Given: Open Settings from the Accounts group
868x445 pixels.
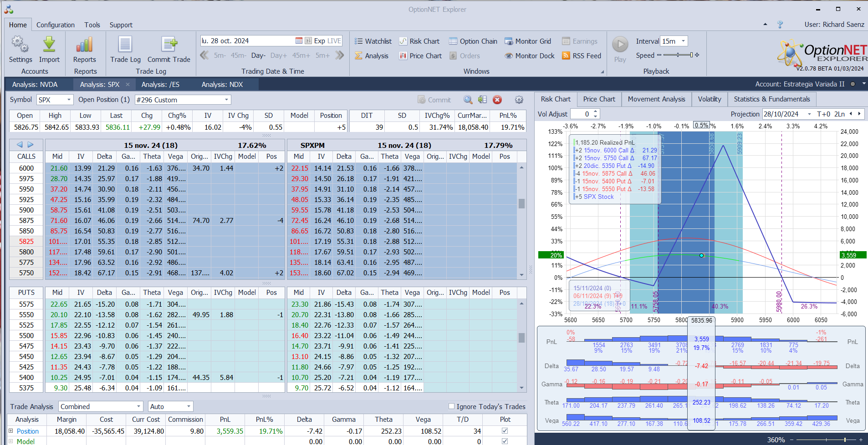Looking at the screenshot, I should point(20,50).
